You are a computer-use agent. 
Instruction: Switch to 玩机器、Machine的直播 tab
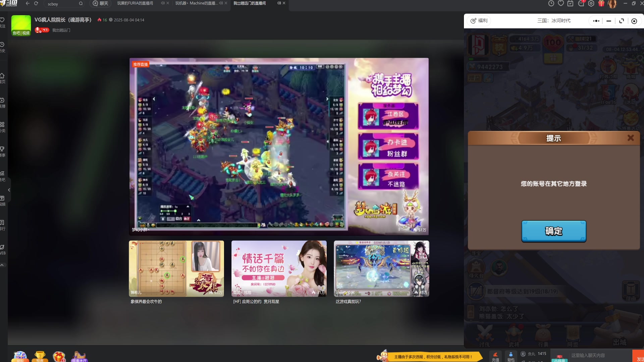[196, 3]
